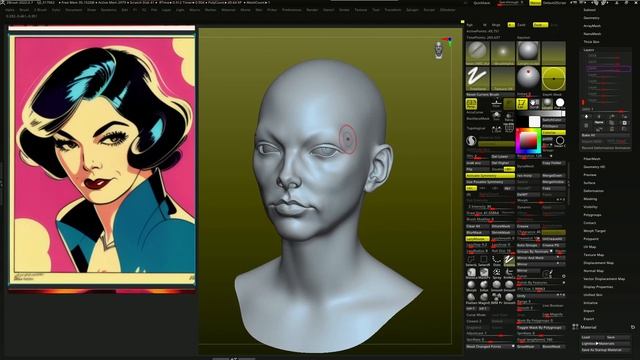Expand the FiberMesh sub-palette
The image size is (640, 360).
592,159
